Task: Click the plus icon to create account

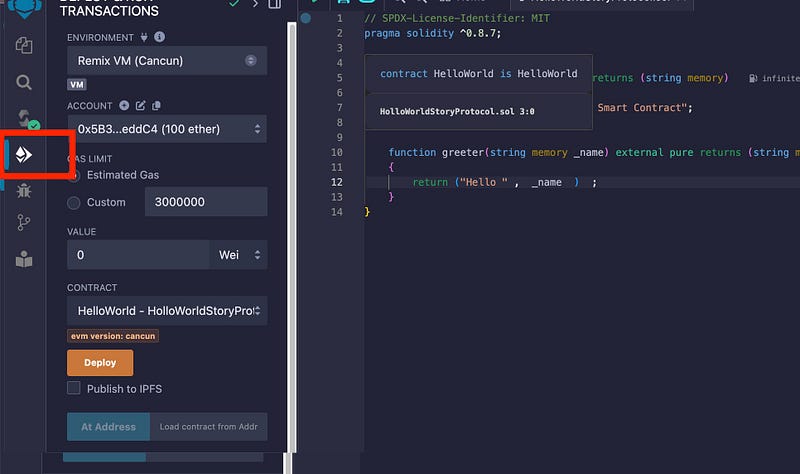Action: click(x=124, y=105)
